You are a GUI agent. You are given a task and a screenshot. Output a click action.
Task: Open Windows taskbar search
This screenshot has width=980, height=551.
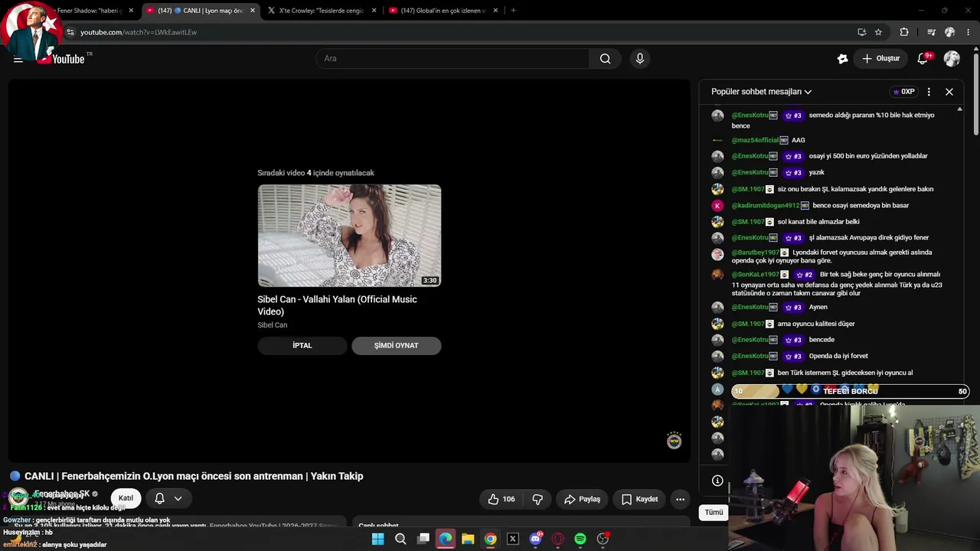click(x=400, y=539)
